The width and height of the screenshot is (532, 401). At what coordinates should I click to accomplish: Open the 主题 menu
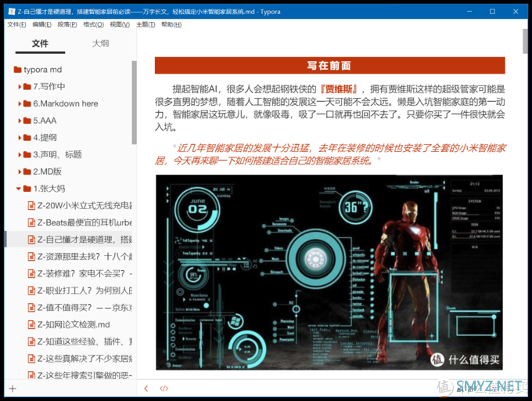(146, 24)
